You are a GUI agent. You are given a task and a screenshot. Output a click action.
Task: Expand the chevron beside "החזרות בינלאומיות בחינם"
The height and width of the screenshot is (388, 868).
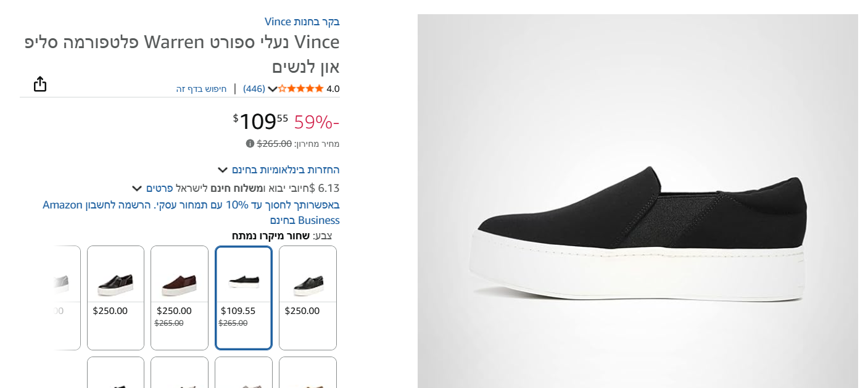[x=223, y=170]
